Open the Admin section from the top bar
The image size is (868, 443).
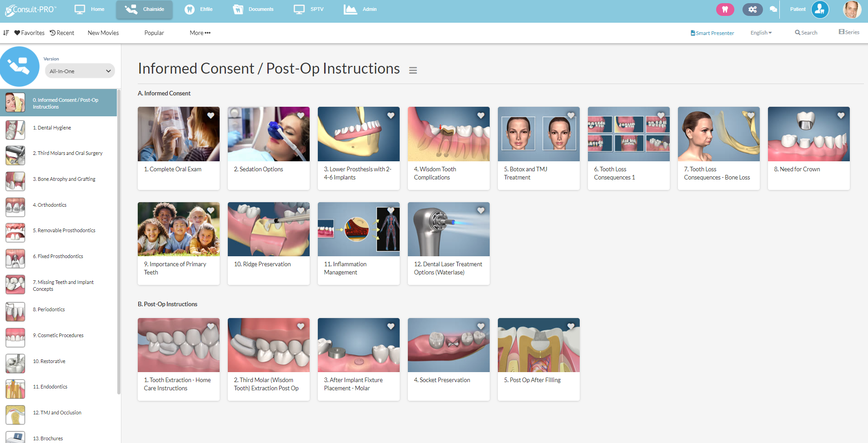(361, 9)
